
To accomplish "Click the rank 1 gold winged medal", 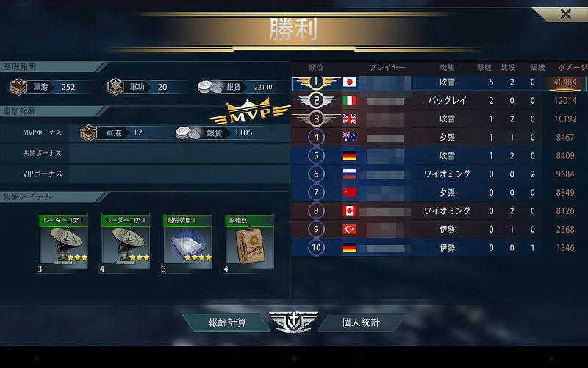I will [x=316, y=82].
